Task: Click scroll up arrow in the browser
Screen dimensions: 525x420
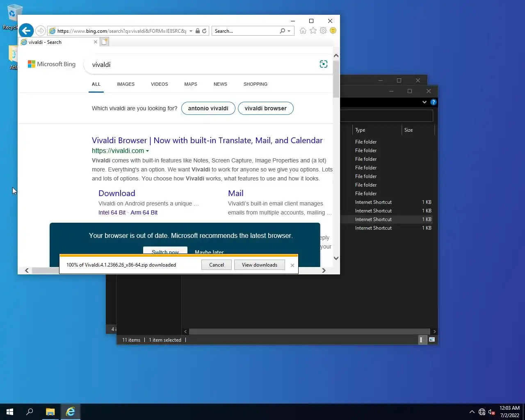Action: coord(336,55)
